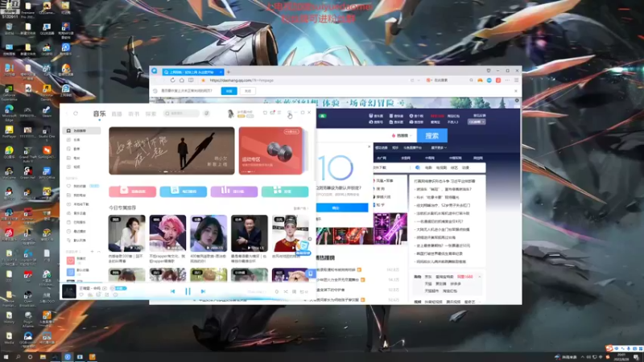Open File Explorer from taskbar

[x=43, y=357]
